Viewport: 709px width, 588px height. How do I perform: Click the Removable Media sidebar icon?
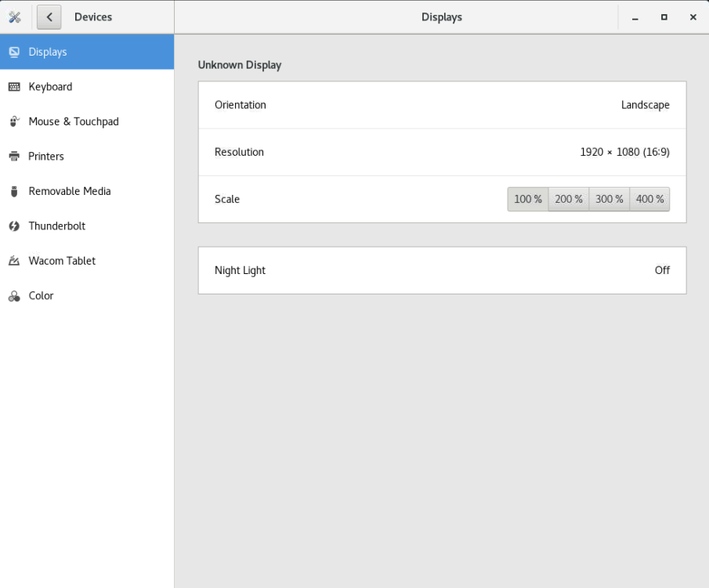pos(14,191)
